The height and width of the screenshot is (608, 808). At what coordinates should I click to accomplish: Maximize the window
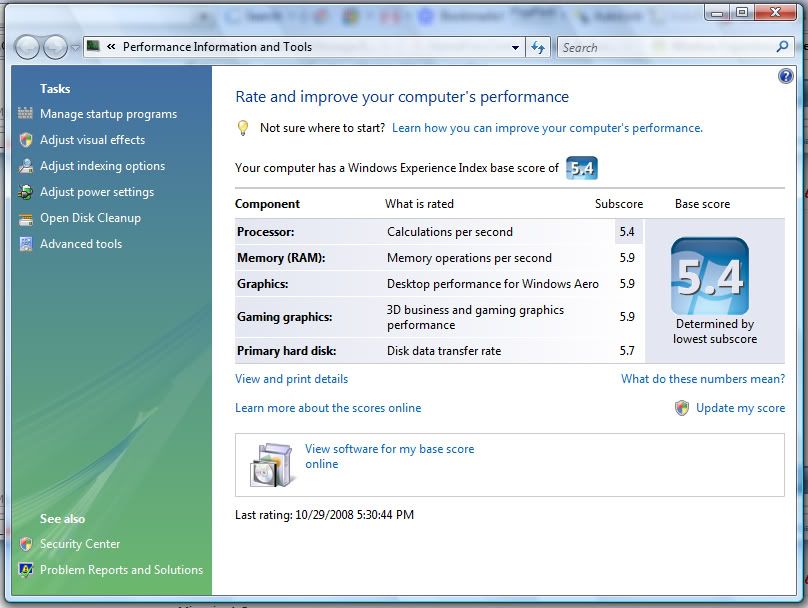[x=742, y=11]
